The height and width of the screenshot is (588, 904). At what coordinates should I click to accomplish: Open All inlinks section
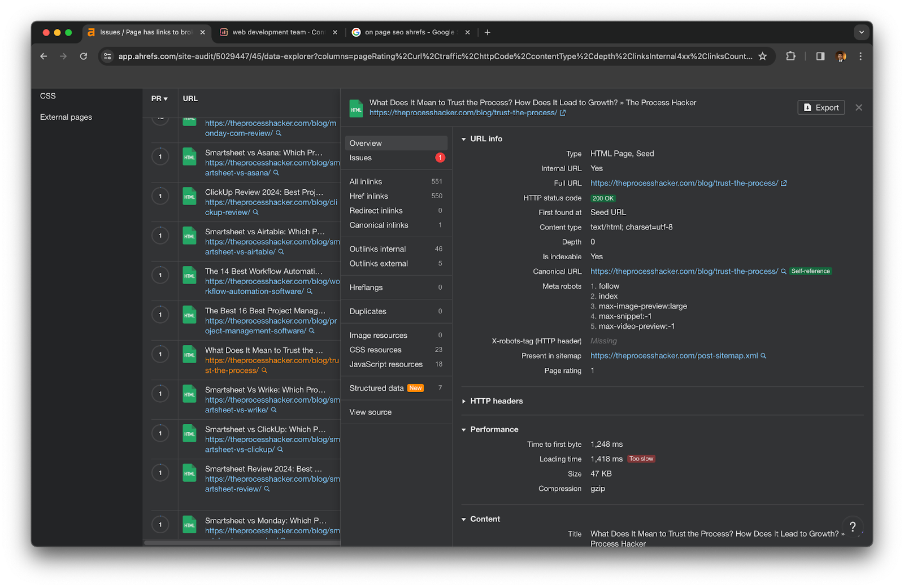pos(396,182)
